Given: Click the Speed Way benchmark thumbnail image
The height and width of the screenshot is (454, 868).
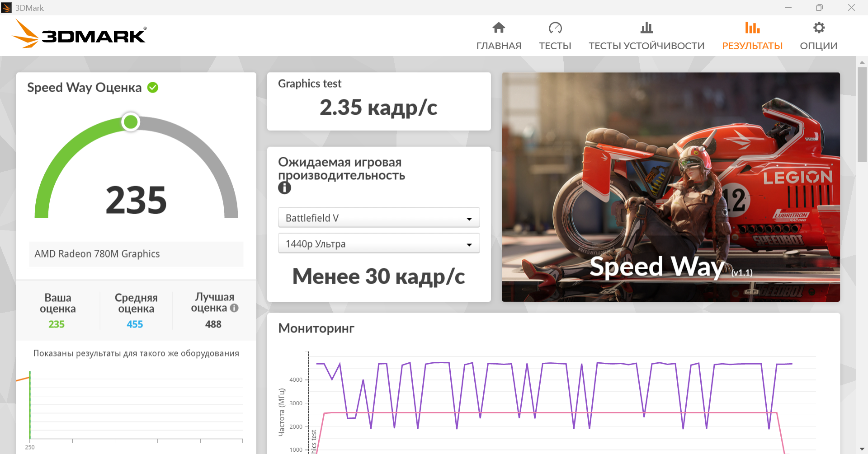Looking at the screenshot, I should coord(671,187).
